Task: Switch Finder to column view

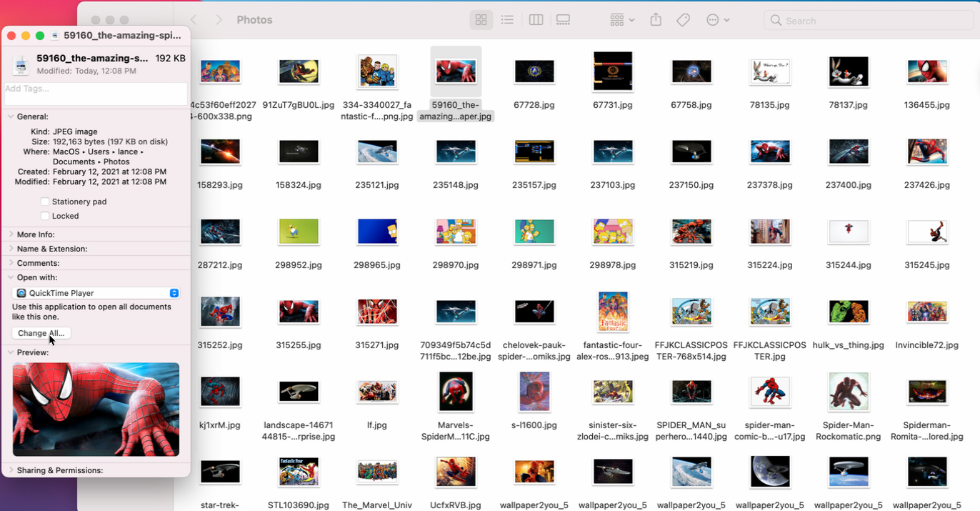Action: click(x=536, y=20)
